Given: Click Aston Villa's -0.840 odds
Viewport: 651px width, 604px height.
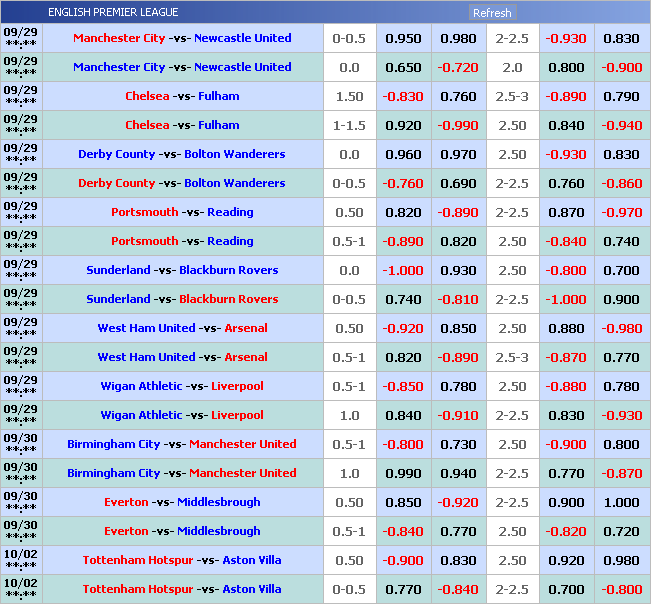Looking at the screenshot, I should point(458,589).
